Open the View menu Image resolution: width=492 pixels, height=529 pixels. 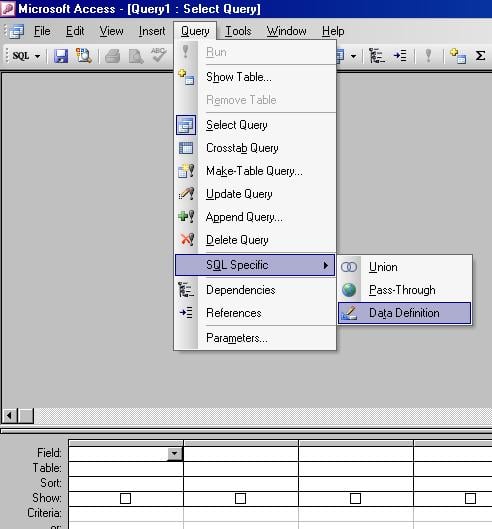click(x=111, y=31)
